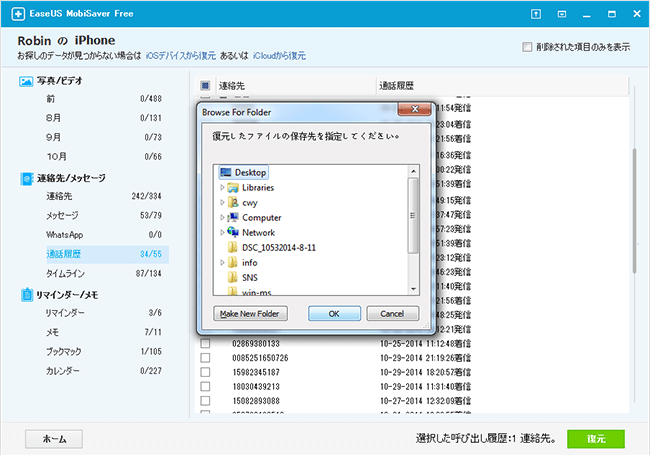Image resolution: width=650 pixels, height=455 pixels.
Task: Expand the cwy node
Action: [x=222, y=203]
